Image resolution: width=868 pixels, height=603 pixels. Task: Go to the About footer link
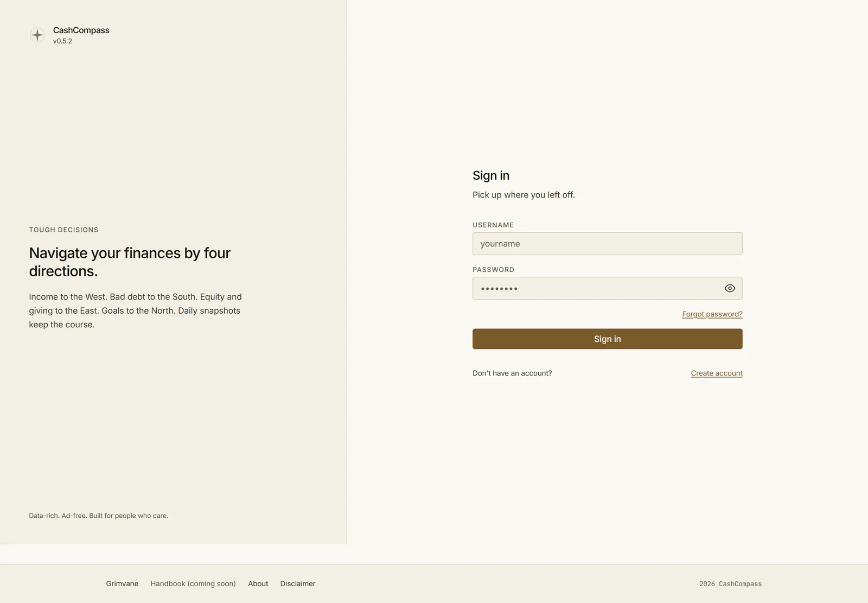pyautogui.click(x=258, y=583)
